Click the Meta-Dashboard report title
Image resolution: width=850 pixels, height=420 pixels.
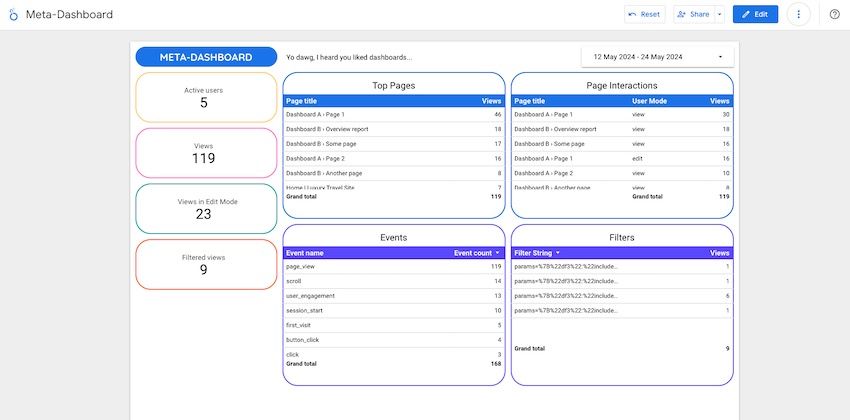69,15
